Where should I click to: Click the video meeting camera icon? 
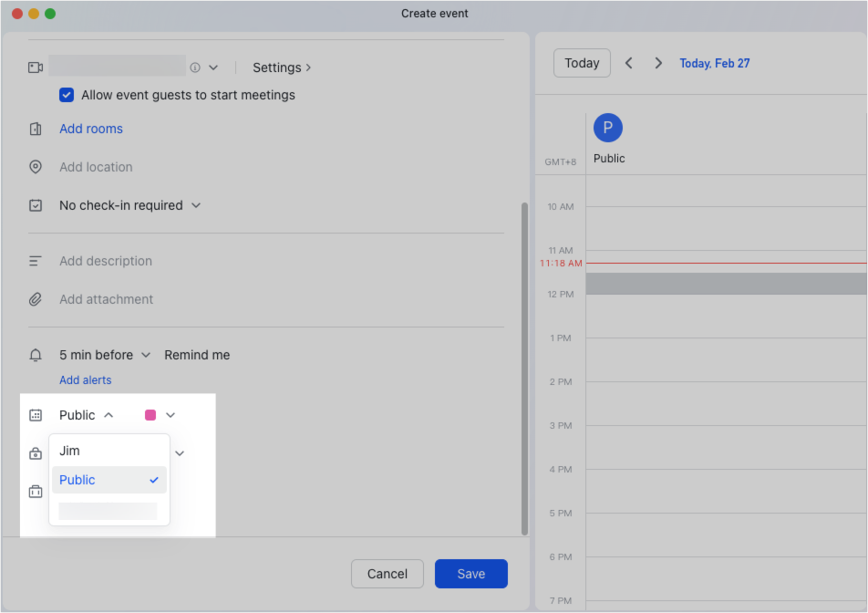36,67
